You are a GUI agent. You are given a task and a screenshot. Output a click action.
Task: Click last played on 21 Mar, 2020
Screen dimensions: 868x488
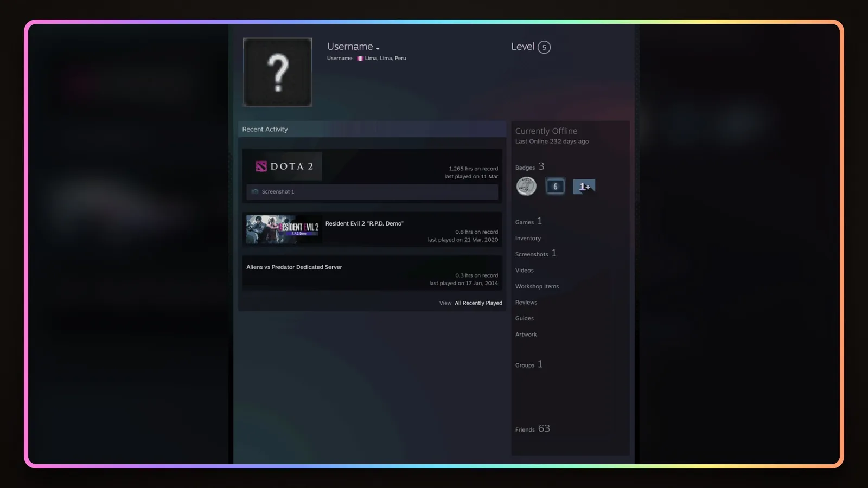tap(463, 240)
